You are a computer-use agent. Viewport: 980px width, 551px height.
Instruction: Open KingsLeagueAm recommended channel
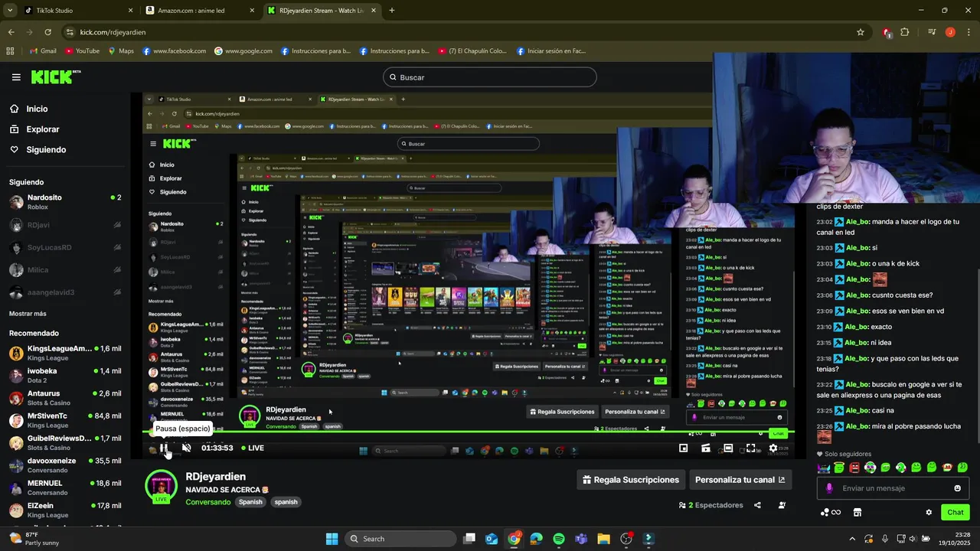coord(65,353)
